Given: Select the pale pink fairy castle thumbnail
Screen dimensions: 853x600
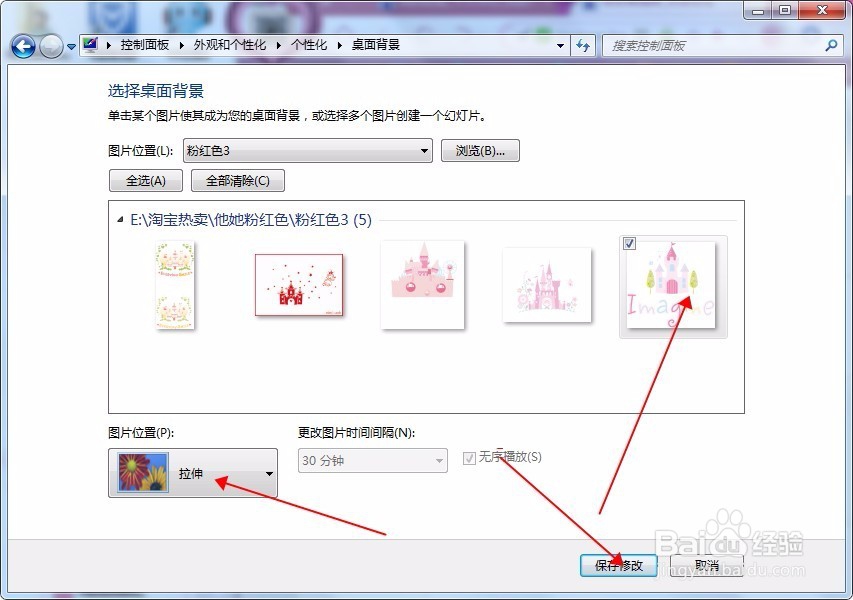Looking at the screenshot, I should pos(547,285).
